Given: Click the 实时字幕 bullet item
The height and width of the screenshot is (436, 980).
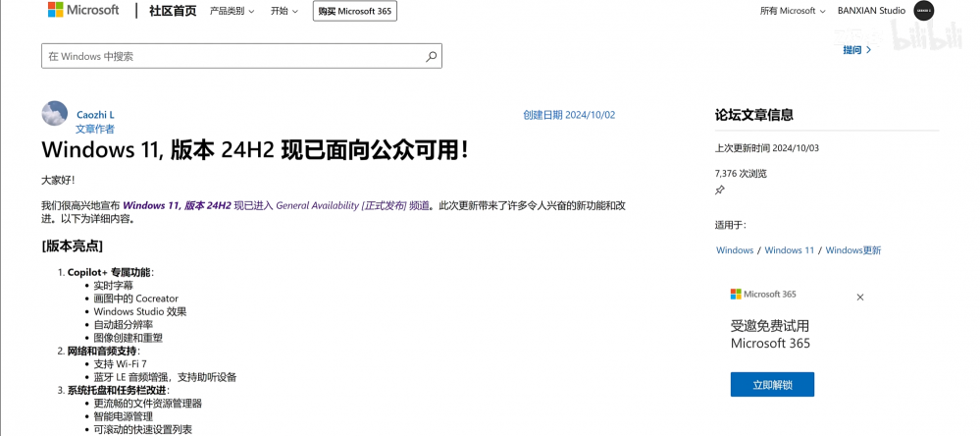Looking at the screenshot, I should tap(113, 285).
